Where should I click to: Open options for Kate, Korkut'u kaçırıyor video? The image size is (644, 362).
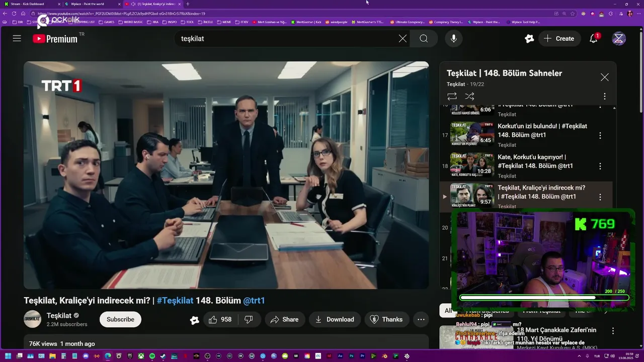pos(600,166)
